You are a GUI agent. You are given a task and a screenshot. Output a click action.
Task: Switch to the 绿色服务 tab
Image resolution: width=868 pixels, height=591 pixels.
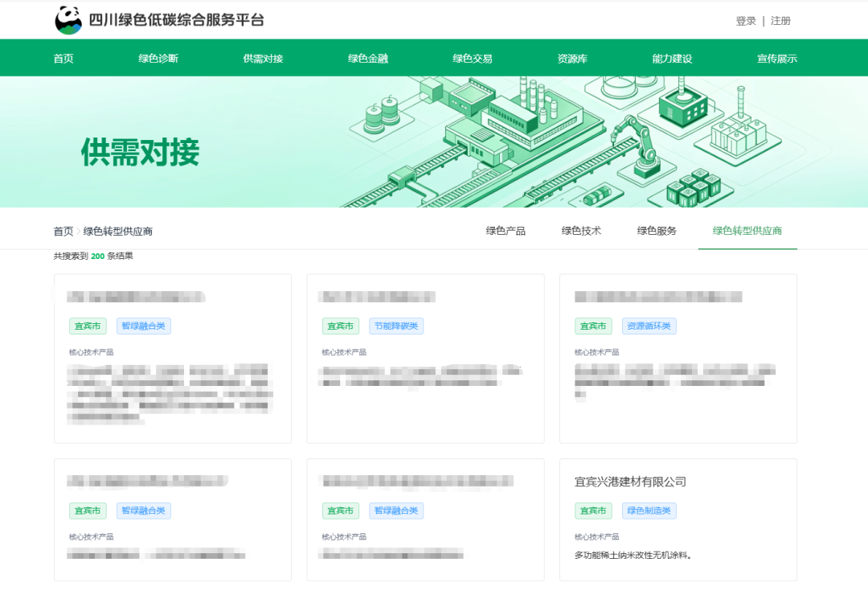point(657,231)
